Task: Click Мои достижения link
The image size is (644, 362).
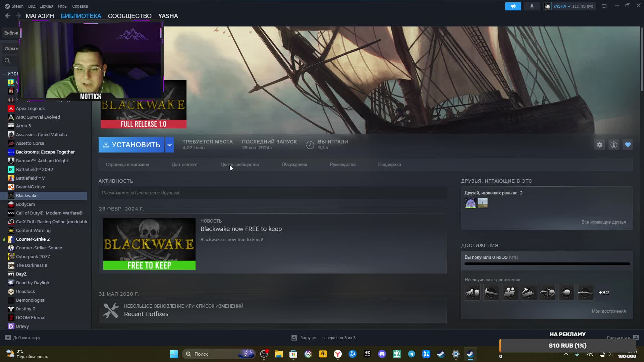Action: point(608,311)
